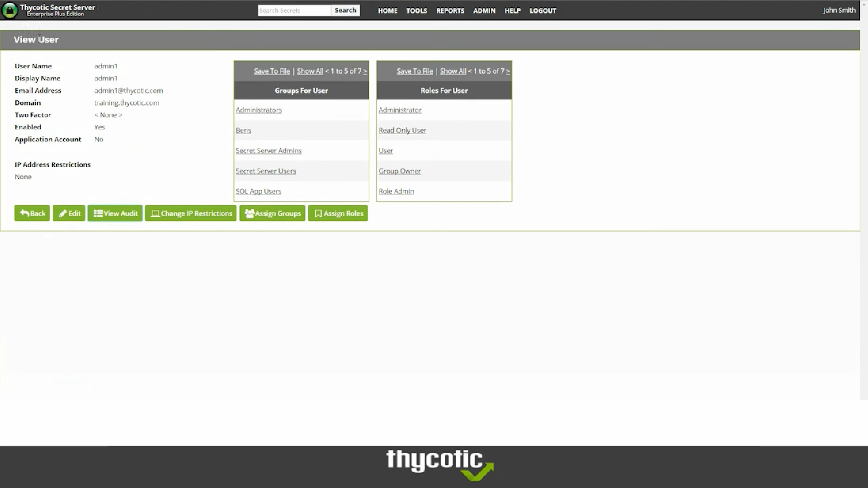868x488 pixels.
Task: Click the people icon on Assign Groups button
Action: click(249, 213)
